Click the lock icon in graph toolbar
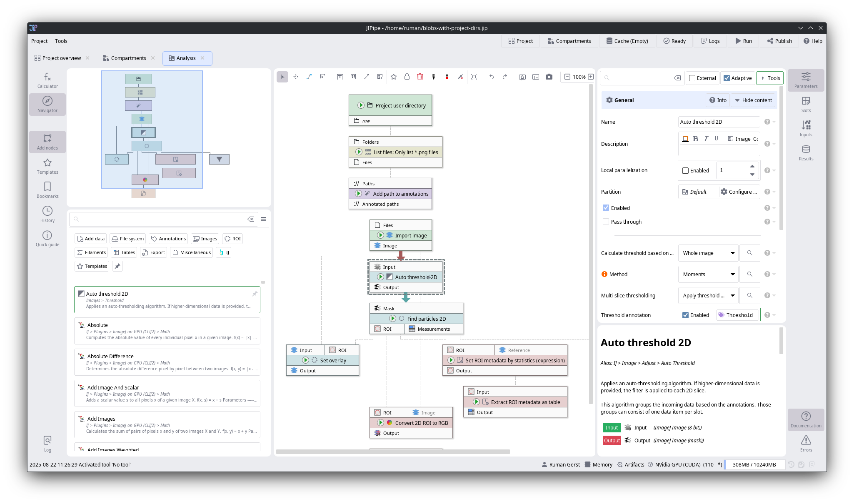The image size is (854, 504). pyautogui.click(x=407, y=77)
